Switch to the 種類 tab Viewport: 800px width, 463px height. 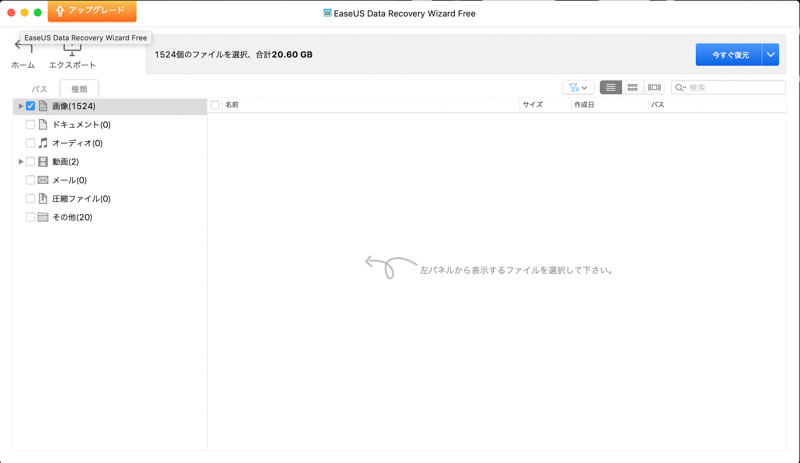[79, 89]
